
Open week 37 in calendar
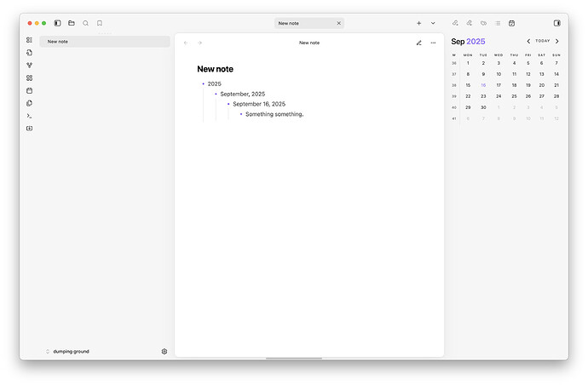click(454, 74)
